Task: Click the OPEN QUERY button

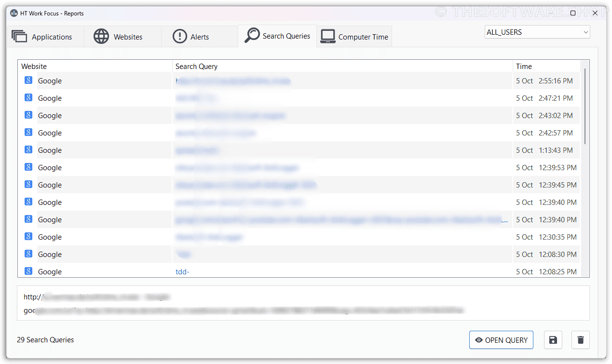Action: (502, 340)
